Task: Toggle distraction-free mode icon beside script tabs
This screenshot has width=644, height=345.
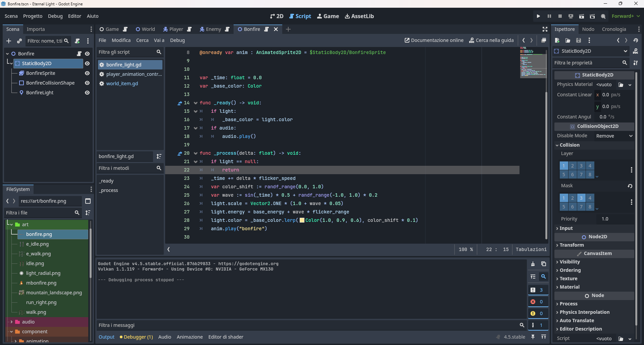Action: (545, 29)
